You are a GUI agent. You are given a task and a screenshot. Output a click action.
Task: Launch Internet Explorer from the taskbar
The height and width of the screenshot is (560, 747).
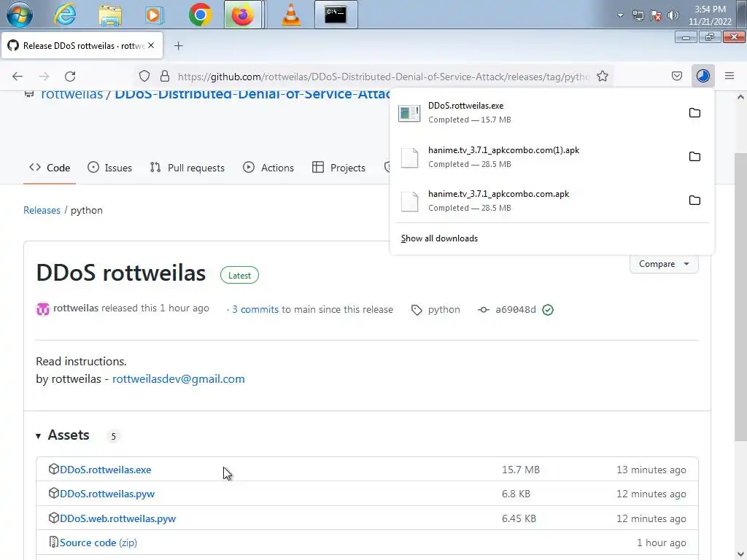(x=64, y=15)
